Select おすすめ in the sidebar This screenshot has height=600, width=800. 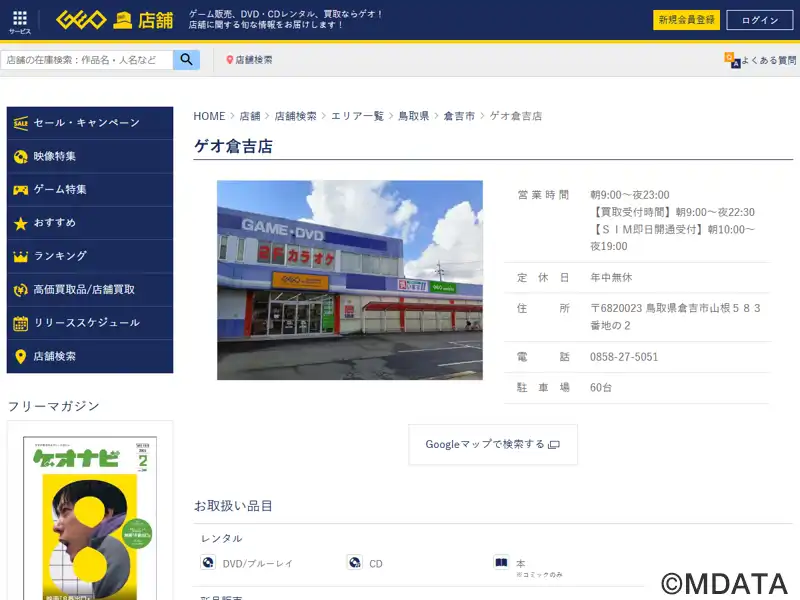click(x=90, y=223)
